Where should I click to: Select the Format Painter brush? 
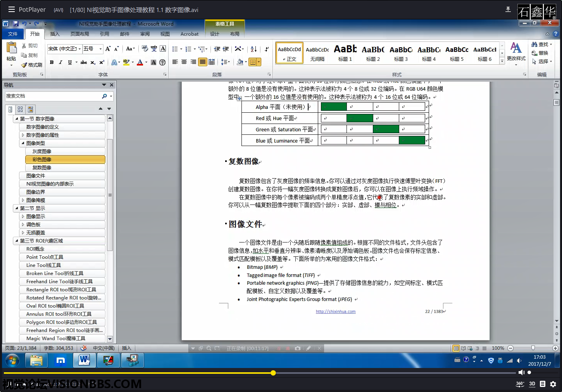pyautogui.click(x=32, y=65)
